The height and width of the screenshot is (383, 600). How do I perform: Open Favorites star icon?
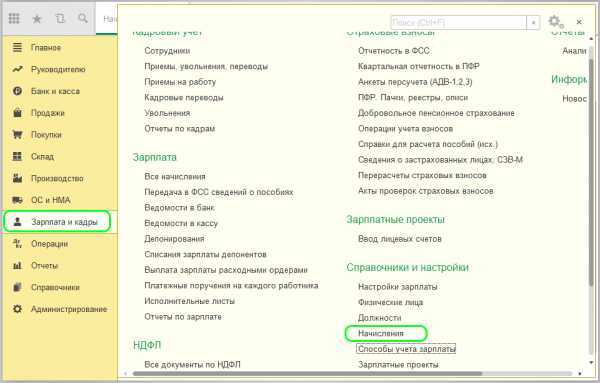[x=37, y=19]
